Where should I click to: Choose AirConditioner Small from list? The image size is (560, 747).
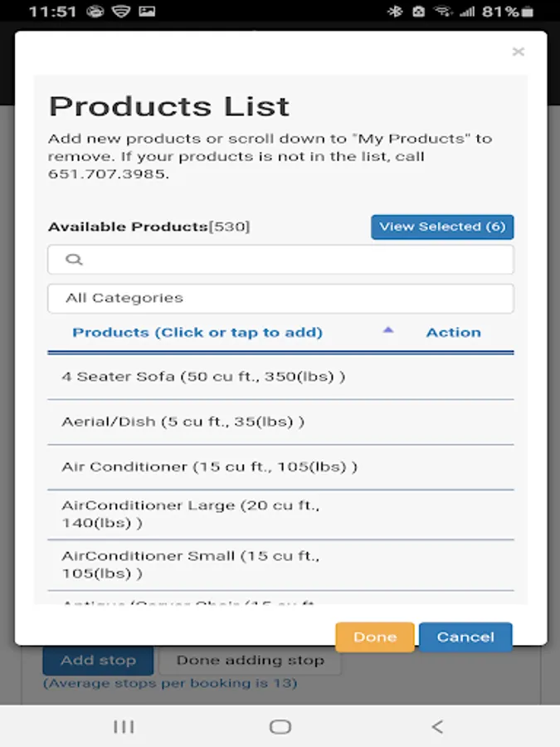pos(191,564)
